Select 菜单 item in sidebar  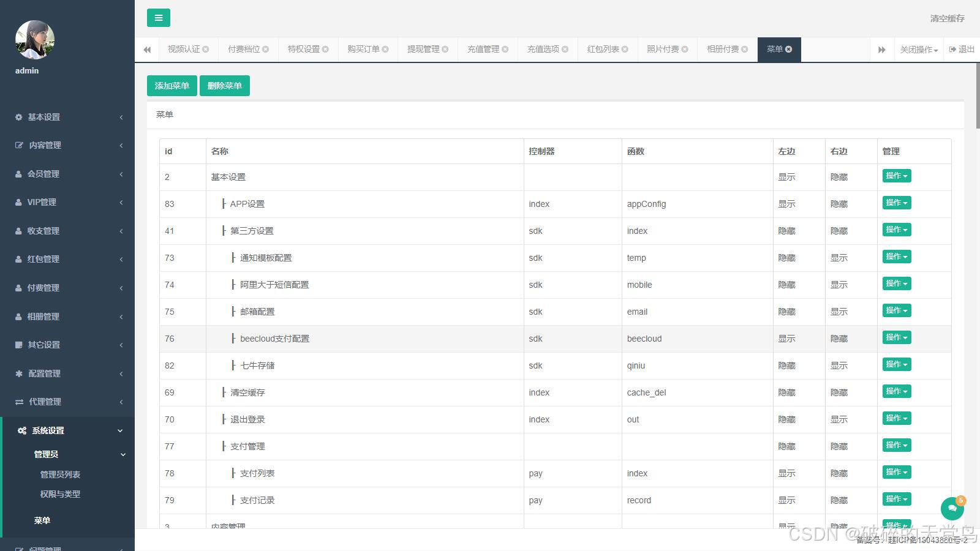(x=42, y=520)
